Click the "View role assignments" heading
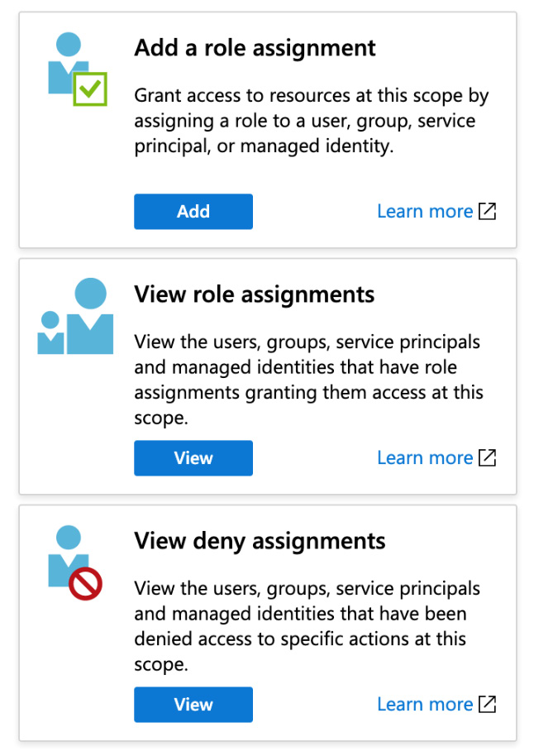The height and width of the screenshot is (756, 534). click(254, 294)
